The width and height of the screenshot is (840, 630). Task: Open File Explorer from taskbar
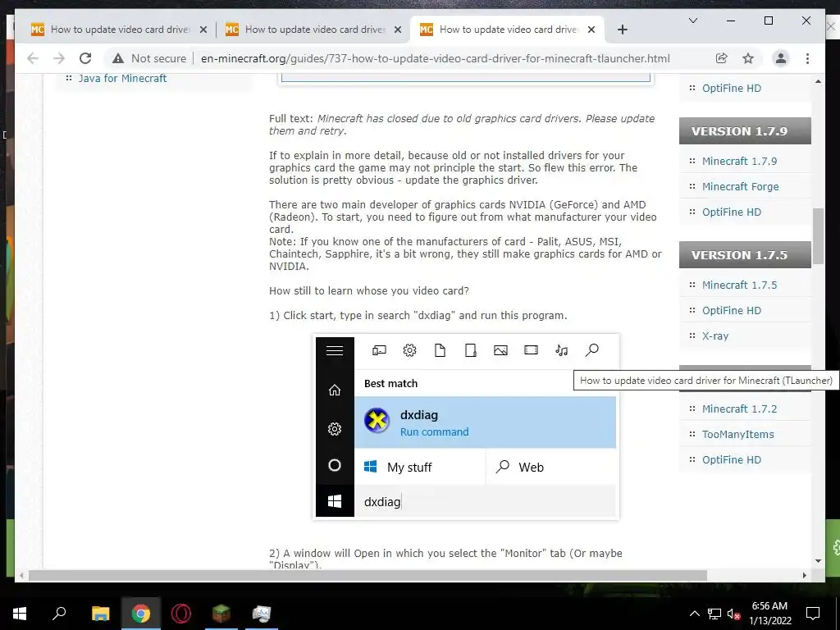pyautogui.click(x=100, y=614)
